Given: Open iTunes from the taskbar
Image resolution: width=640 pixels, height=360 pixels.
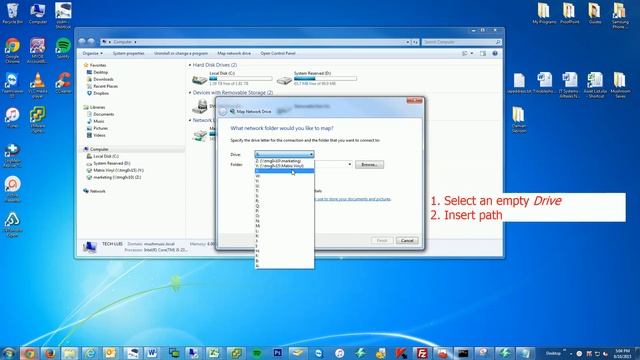Looking at the screenshot, I should point(340,353).
